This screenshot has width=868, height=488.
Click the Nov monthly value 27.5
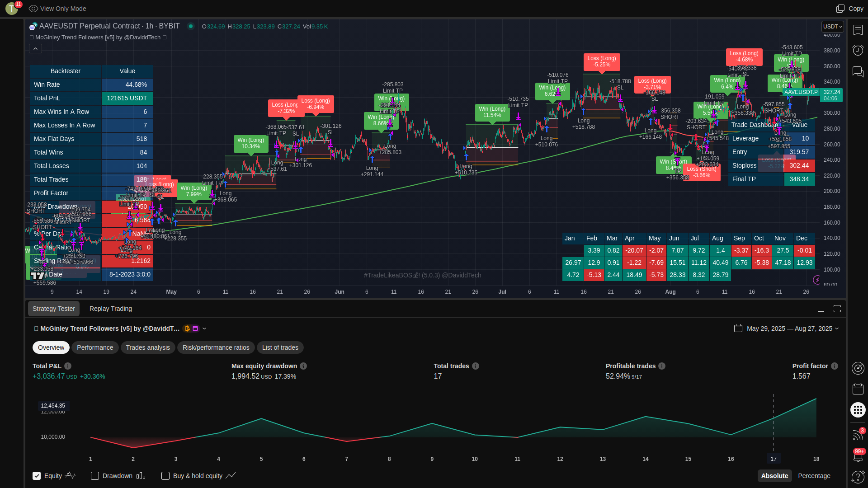pos(783,250)
